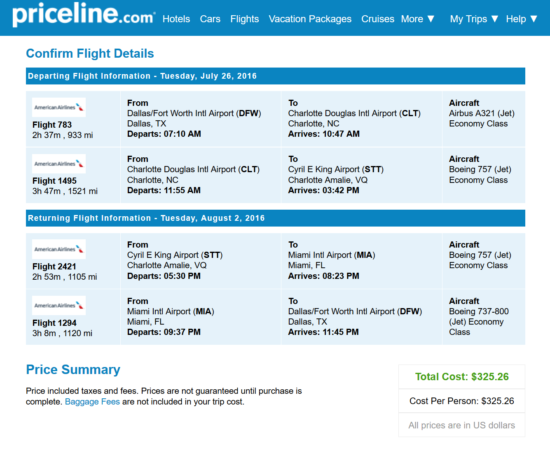Navigate to Cruises

(x=378, y=19)
